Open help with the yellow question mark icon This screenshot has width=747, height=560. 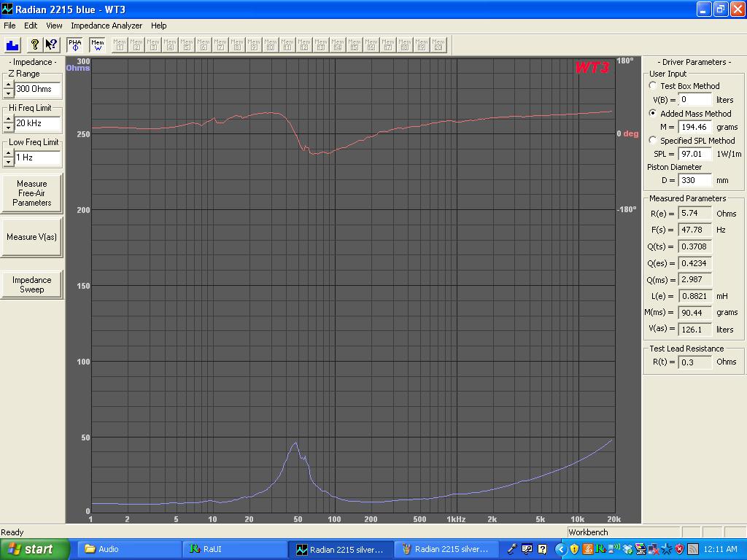tap(34, 45)
